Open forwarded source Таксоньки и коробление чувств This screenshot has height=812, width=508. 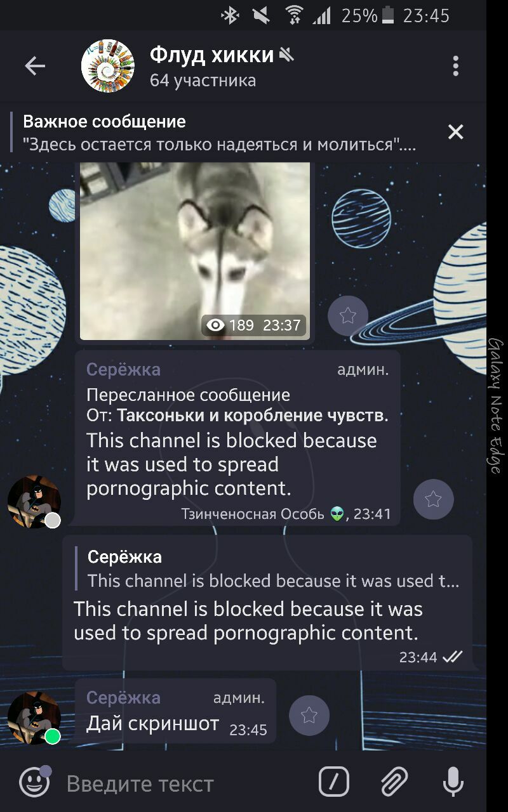(x=253, y=416)
